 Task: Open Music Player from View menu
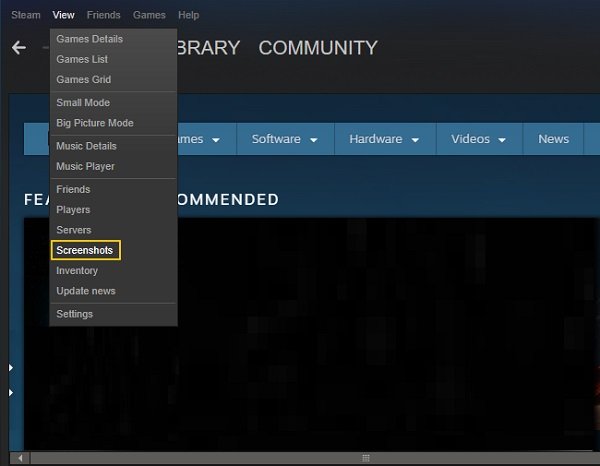coord(85,166)
